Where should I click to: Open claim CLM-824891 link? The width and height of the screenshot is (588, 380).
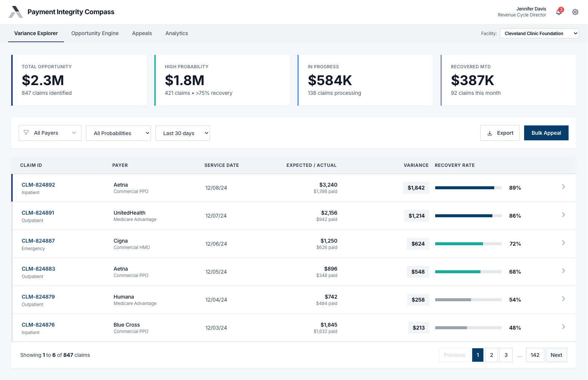(38, 213)
